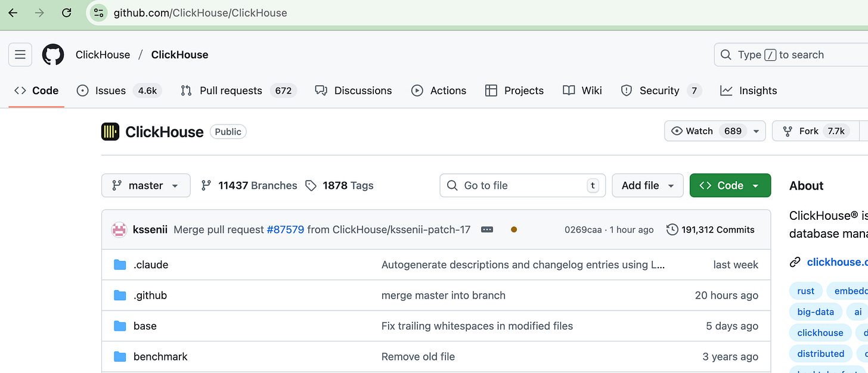The image size is (868, 373).
Task: Click the rust topic tag
Action: [x=806, y=291]
